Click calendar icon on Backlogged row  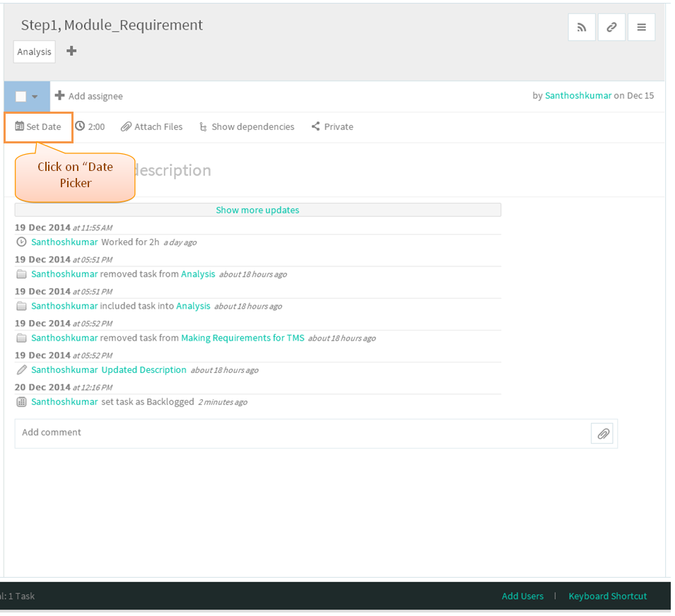point(21,402)
